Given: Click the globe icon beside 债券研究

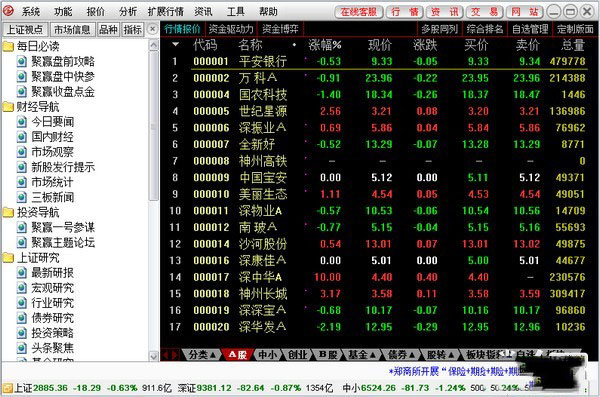Looking at the screenshot, I should [x=22, y=318].
